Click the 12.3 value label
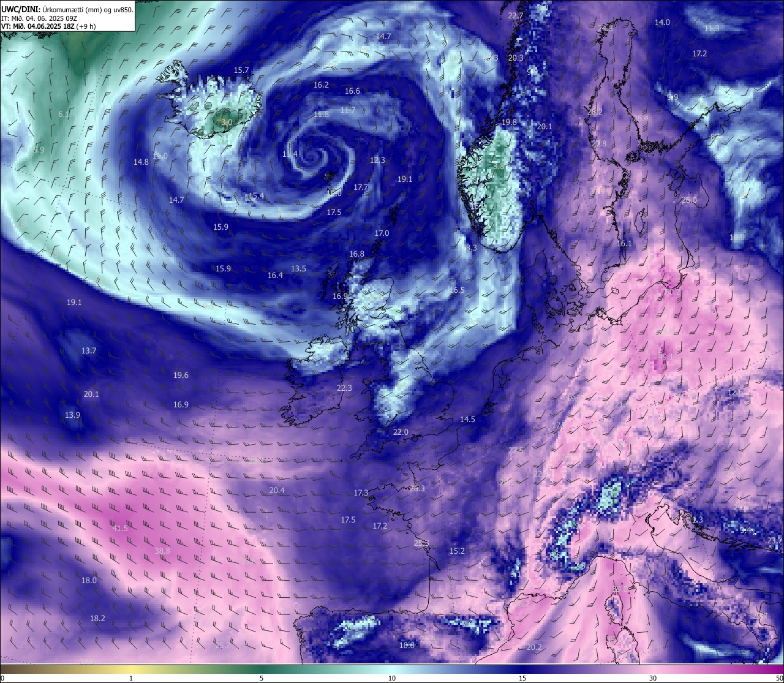This screenshot has height=683, width=784. pyautogui.click(x=377, y=160)
